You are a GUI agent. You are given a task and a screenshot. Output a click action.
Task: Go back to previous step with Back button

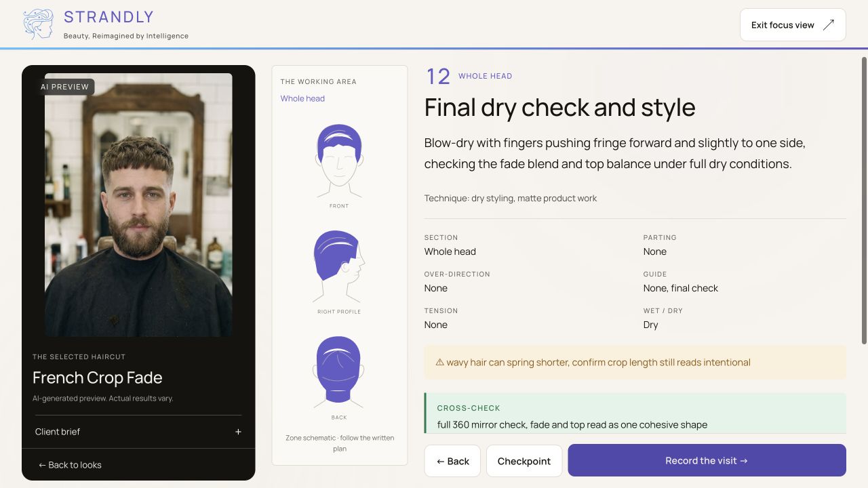point(452,461)
